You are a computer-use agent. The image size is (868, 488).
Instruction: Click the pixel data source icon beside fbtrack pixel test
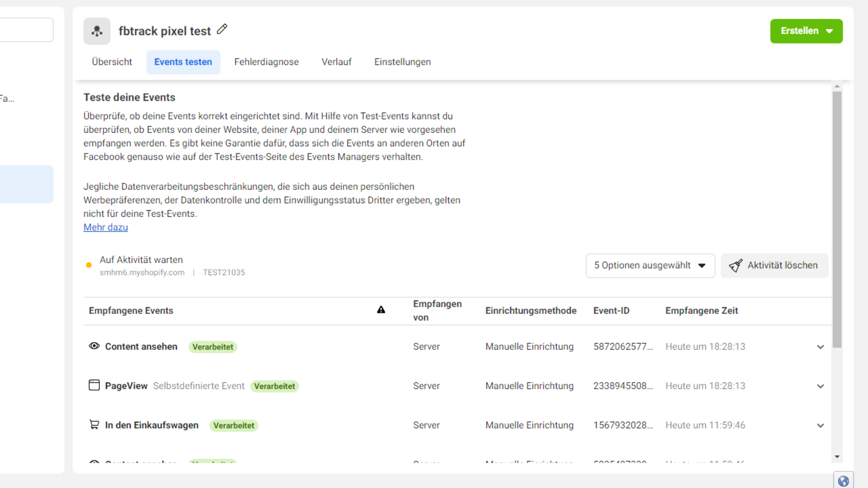(x=97, y=31)
